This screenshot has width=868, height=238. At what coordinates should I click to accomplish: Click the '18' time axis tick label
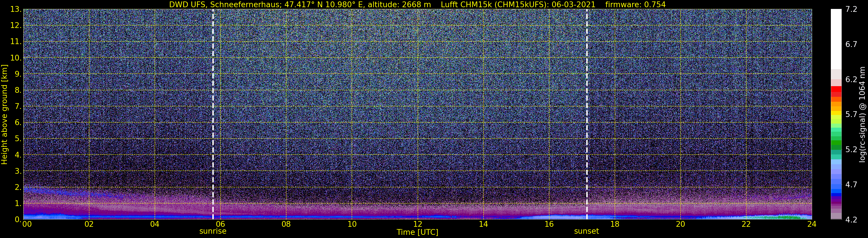(x=614, y=224)
